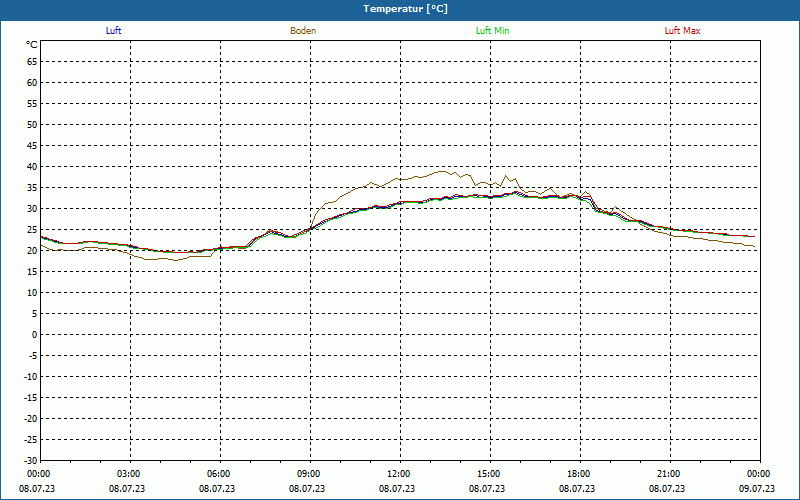Click the -15 value on temperature axis
This screenshot has width=800, height=500.
31,397
